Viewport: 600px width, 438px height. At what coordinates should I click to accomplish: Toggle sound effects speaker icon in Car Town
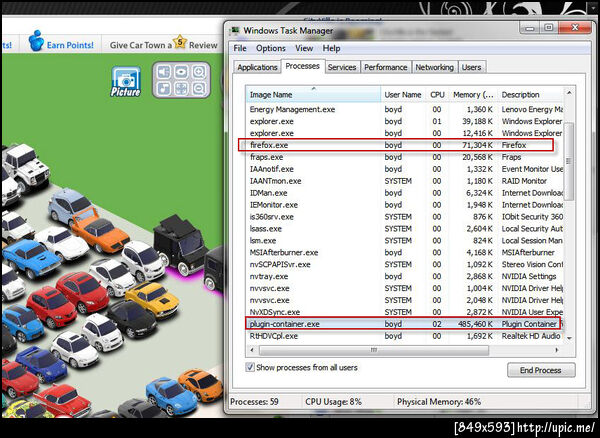point(164,72)
